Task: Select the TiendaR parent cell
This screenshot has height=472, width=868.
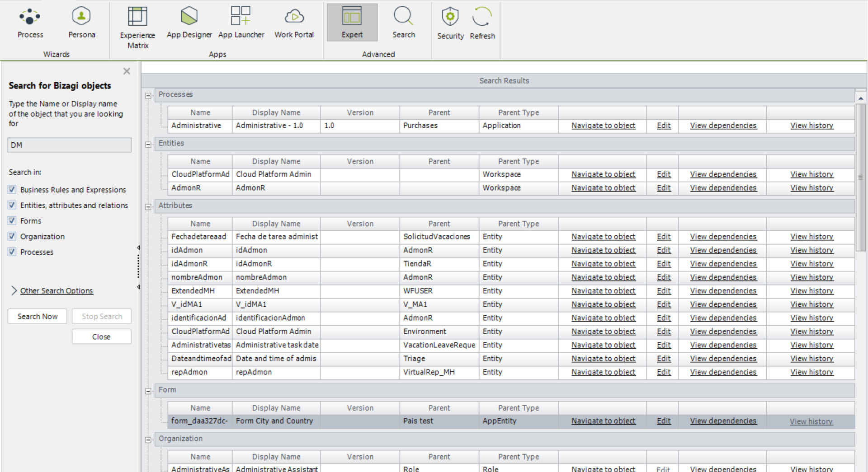Action: (439, 264)
